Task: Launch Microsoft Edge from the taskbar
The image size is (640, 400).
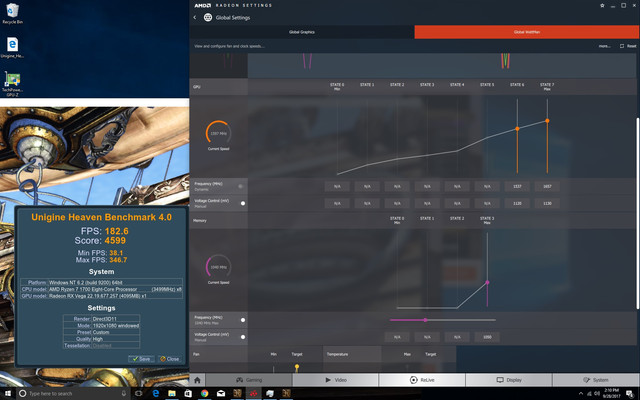Action: point(156,393)
